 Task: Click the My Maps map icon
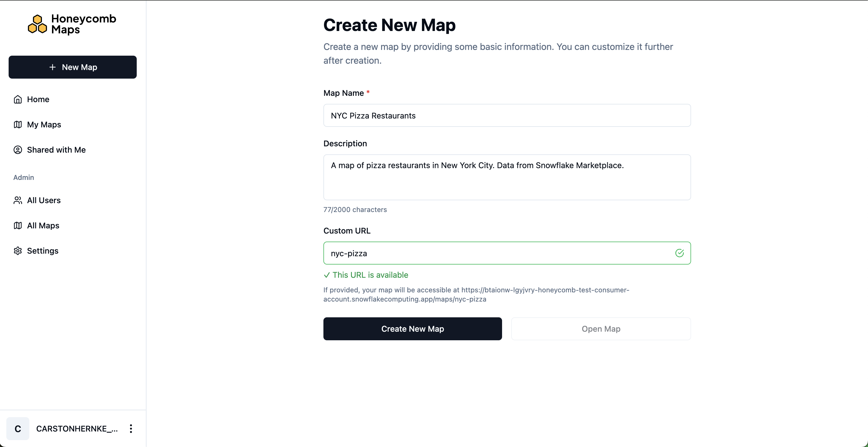(x=18, y=125)
